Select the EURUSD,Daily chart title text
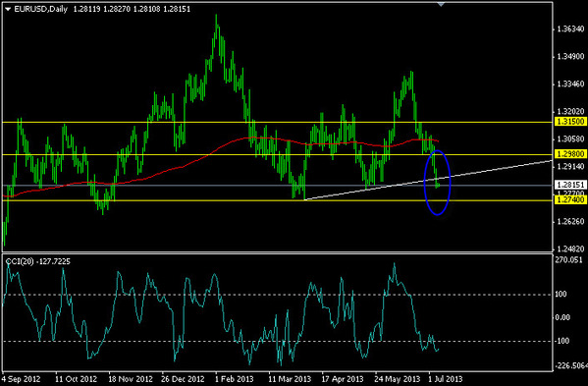Screen dimensions: 588x386 tap(41, 10)
